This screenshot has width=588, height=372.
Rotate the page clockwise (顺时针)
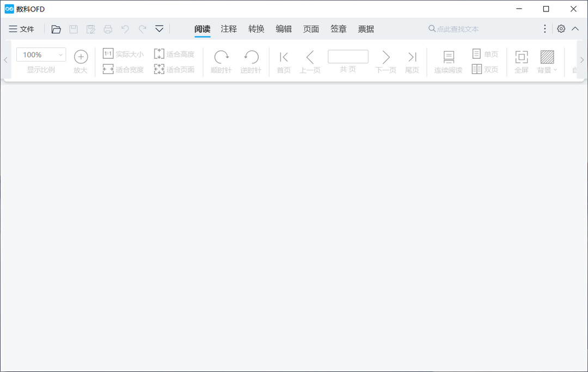[221, 62]
